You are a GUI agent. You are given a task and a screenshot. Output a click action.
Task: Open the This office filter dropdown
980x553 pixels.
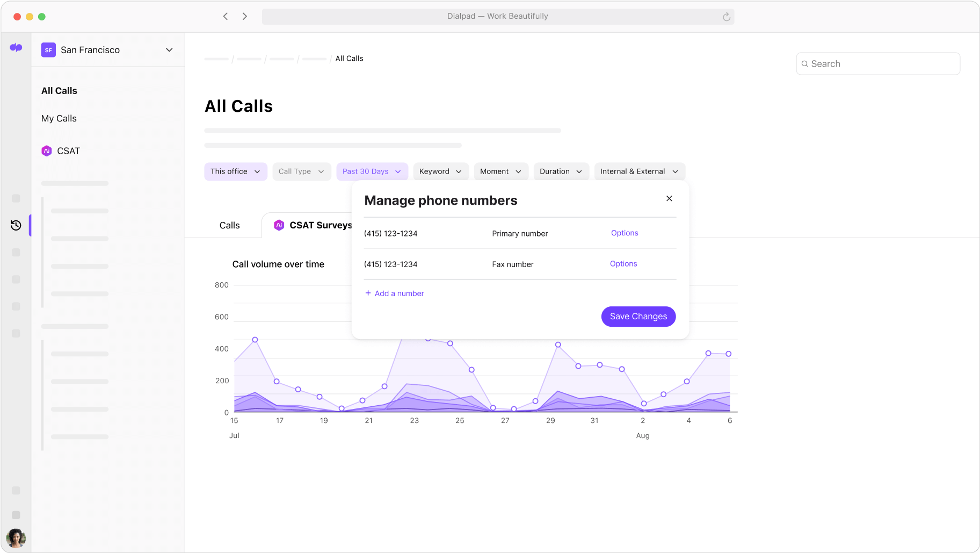coord(236,171)
